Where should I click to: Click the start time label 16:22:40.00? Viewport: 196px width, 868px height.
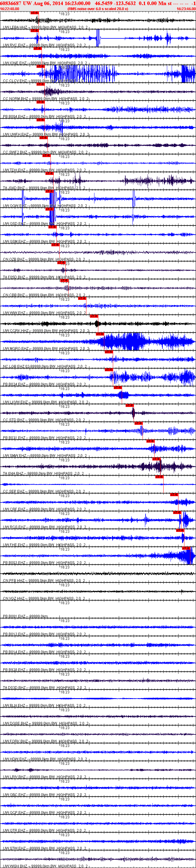(x=10, y=9)
